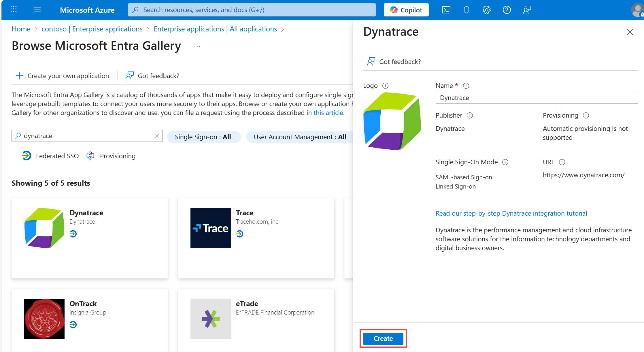This screenshot has height=352, width=644.
Task: Open the User Account Management filter
Action: [x=300, y=137]
